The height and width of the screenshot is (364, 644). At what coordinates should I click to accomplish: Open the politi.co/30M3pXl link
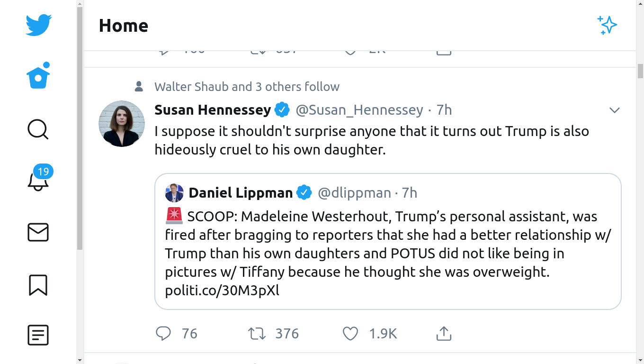(222, 290)
